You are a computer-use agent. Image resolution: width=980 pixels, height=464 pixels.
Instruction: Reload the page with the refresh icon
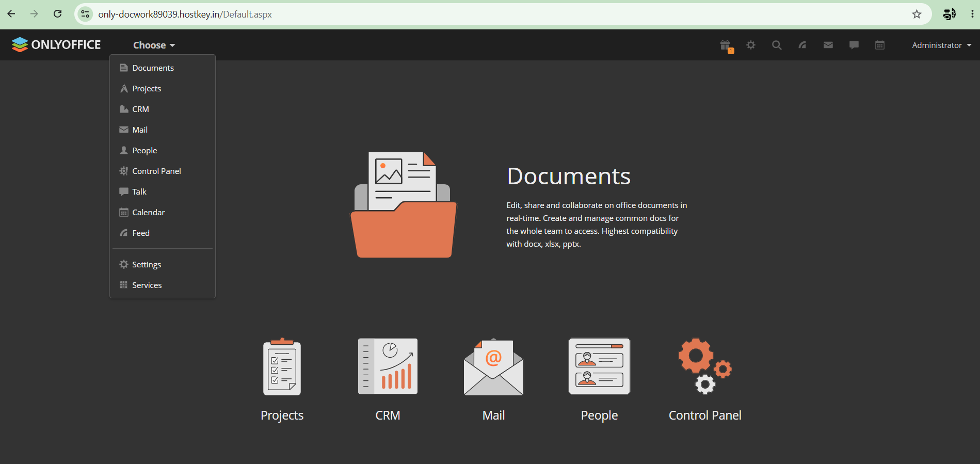click(x=58, y=14)
